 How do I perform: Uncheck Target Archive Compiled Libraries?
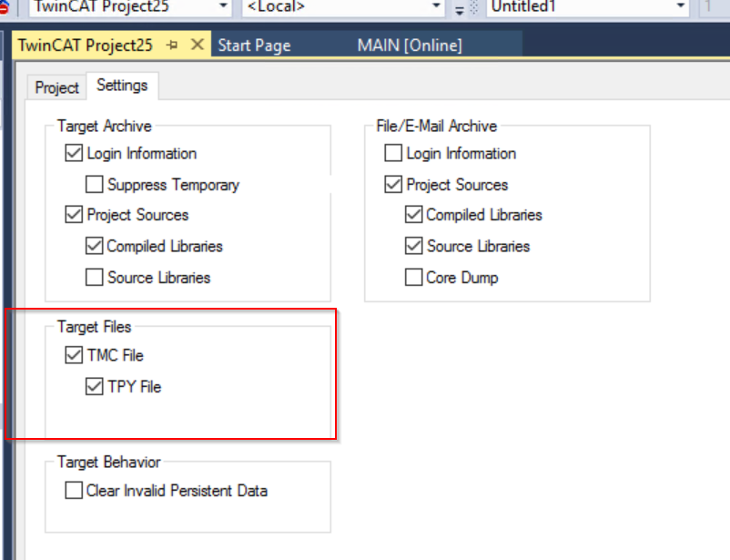coord(94,246)
